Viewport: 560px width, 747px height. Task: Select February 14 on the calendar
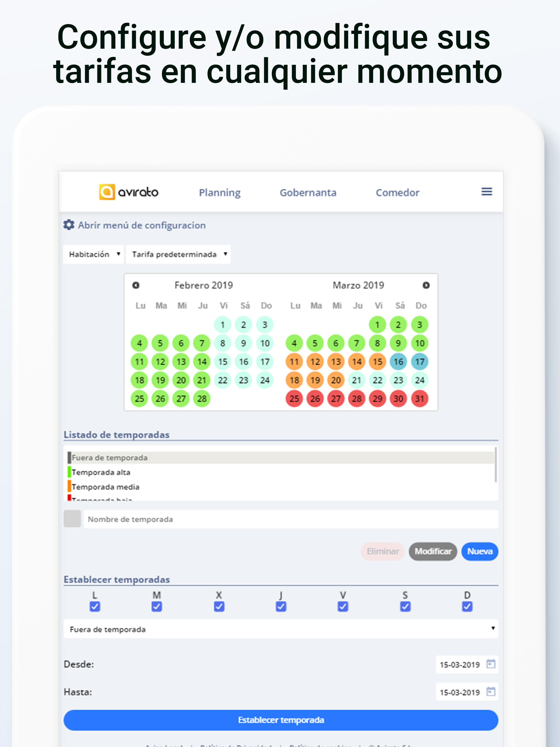(202, 362)
